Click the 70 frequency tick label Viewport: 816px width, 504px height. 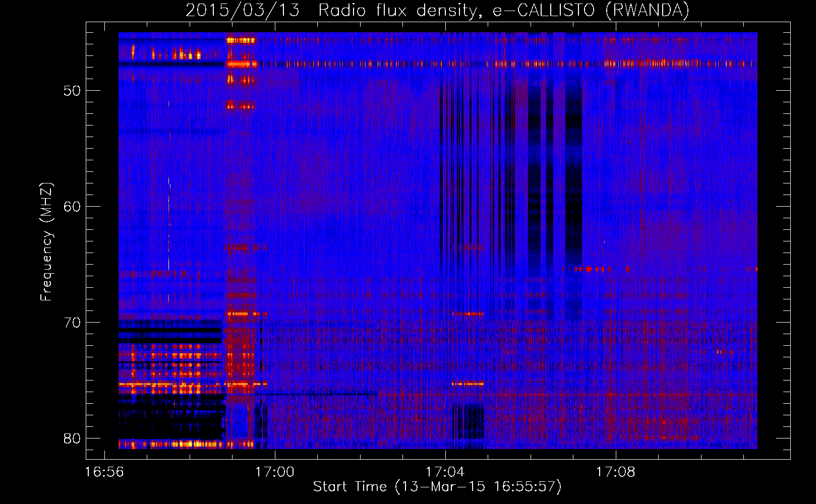(72, 323)
